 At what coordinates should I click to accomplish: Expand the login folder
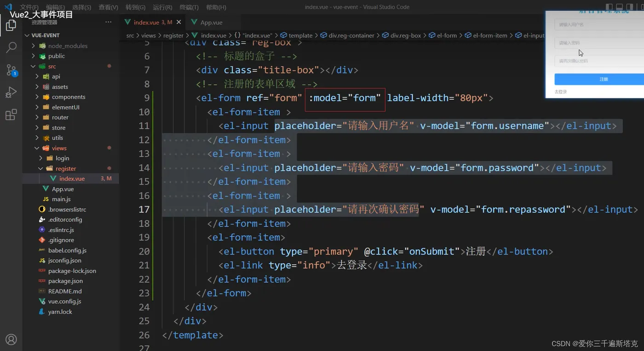click(x=62, y=158)
